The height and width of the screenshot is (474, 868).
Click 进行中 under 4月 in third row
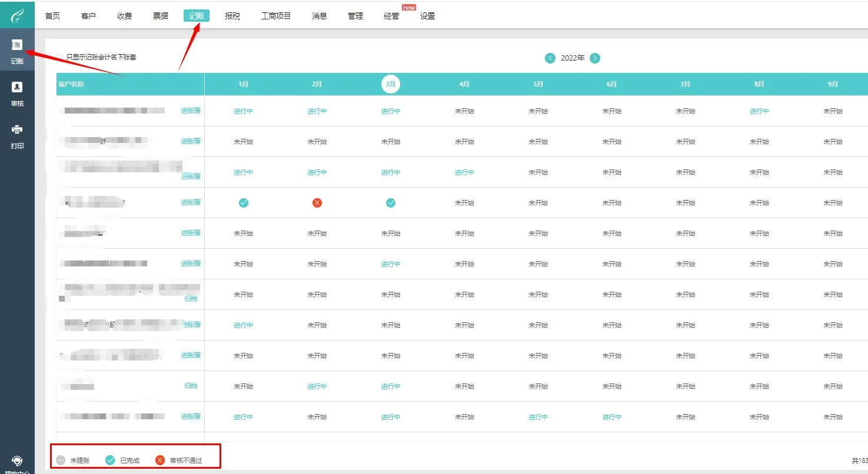coord(464,172)
